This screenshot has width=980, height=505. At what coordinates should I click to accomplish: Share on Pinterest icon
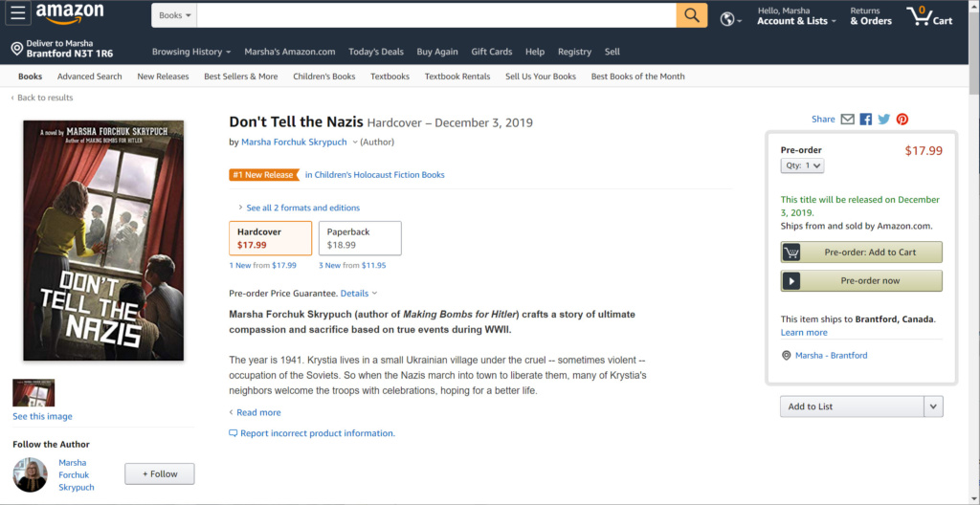(902, 120)
